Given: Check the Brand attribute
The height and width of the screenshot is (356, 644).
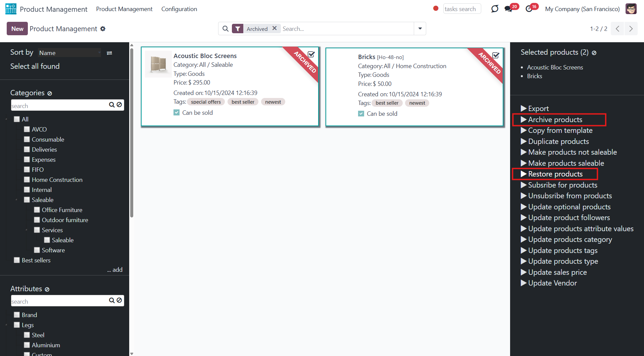Looking at the screenshot, I should [x=17, y=315].
